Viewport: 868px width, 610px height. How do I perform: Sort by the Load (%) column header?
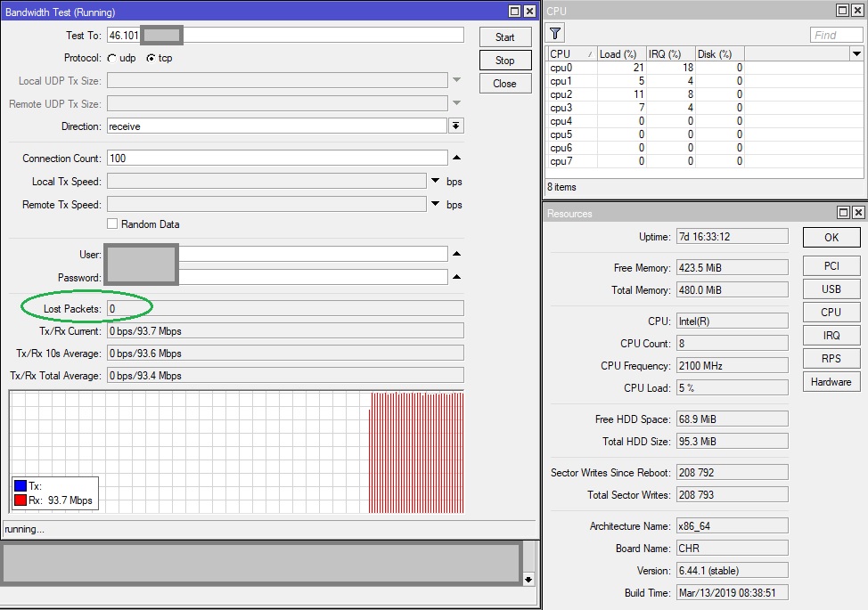(622, 53)
